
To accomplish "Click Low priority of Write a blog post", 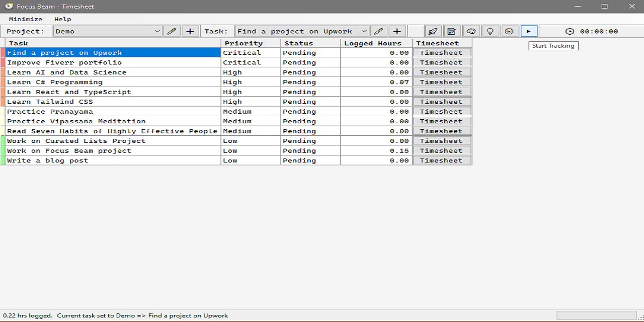I will tap(251, 160).
